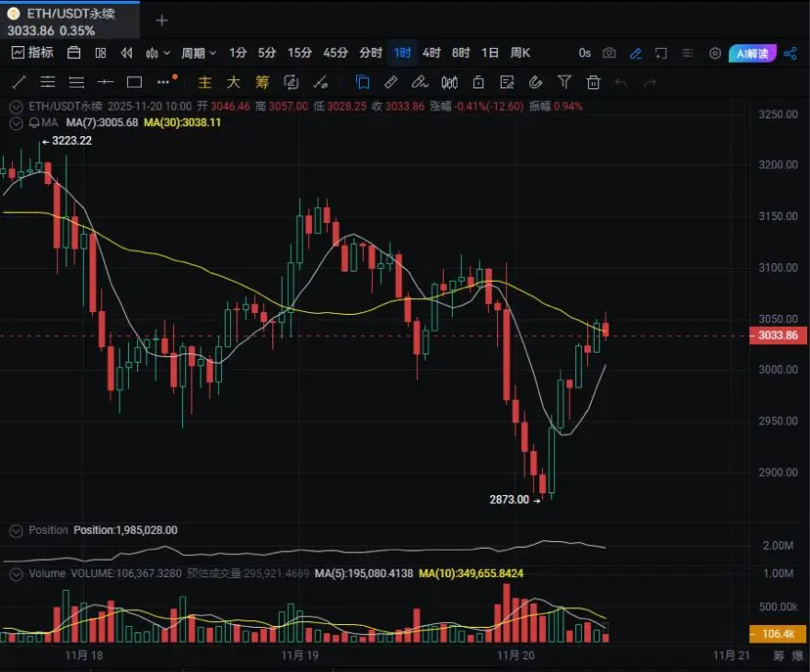Select the 1时 timeframe
The image size is (810, 672).
402,53
